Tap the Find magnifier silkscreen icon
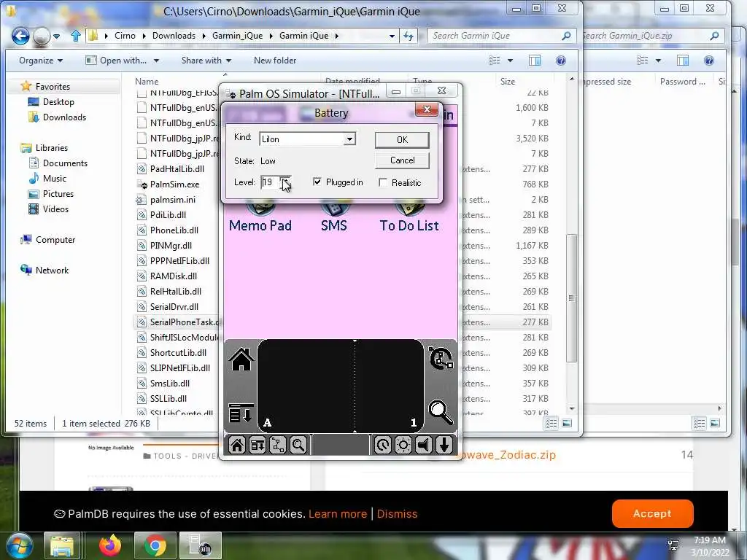This screenshot has width=747, height=560. [x=441, y=413]
